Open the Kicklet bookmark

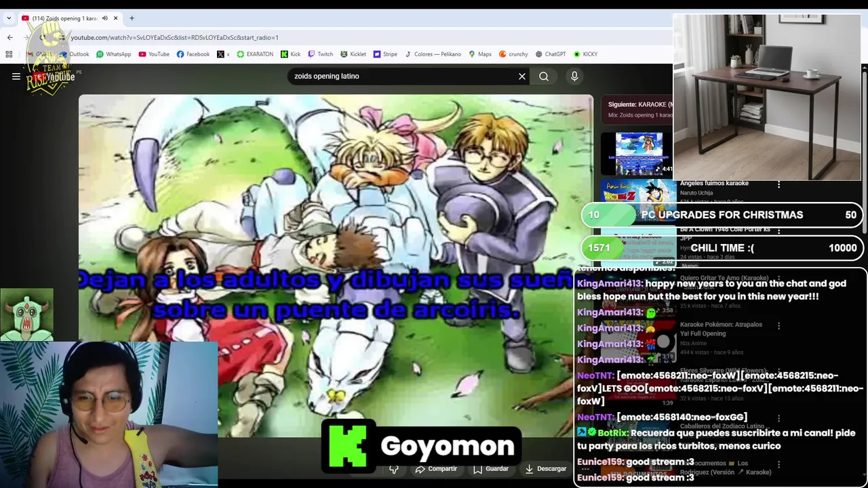(x=353, y=54)
